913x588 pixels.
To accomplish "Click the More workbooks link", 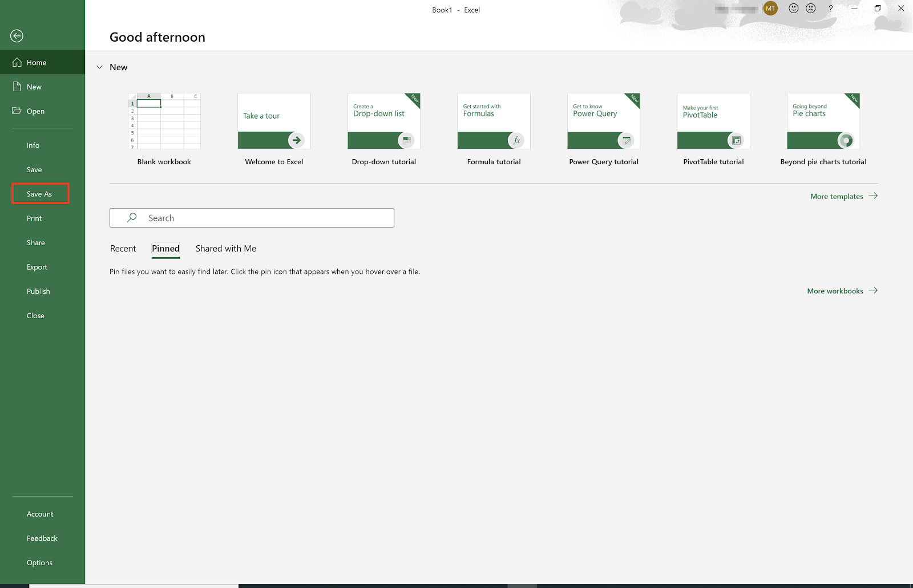I will click(x=835, y=291).
